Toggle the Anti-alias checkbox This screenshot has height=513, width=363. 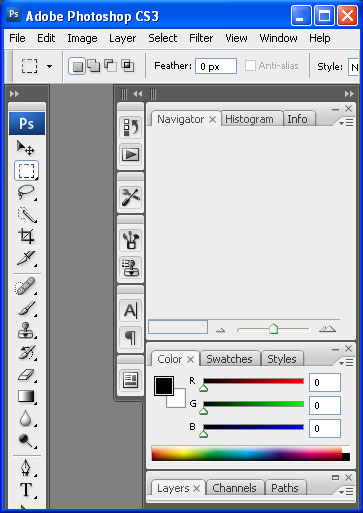pyautogui.click(x=250, y=66)
